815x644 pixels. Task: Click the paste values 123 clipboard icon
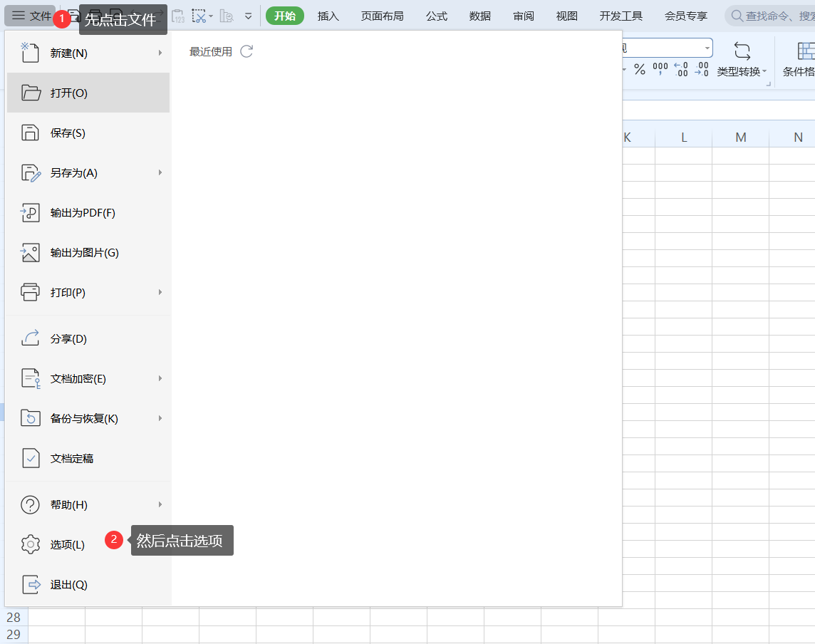[178, 16]
